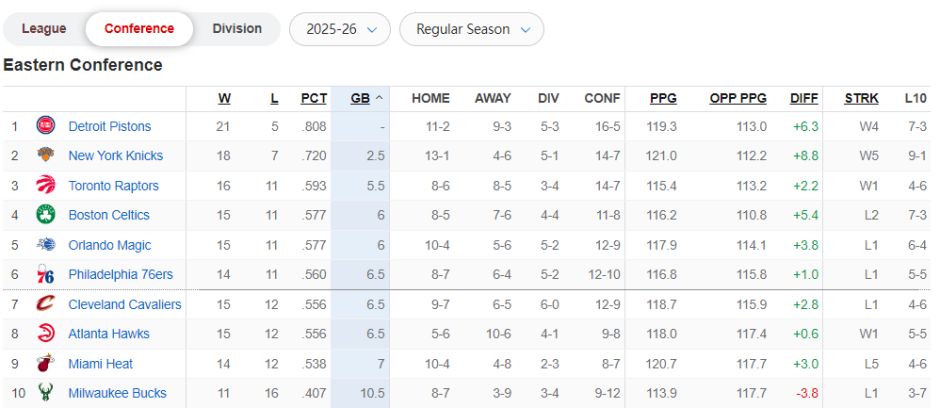Screen dimensions: 940x408
Task: Switch to the League tab
Action: coord(44,29)
